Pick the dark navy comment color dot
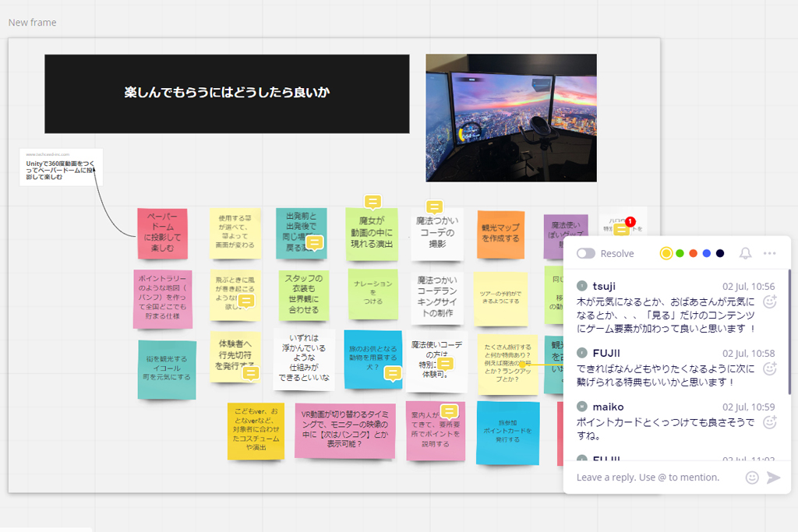Screen dimensions: 798x532 tap(720, 253)
